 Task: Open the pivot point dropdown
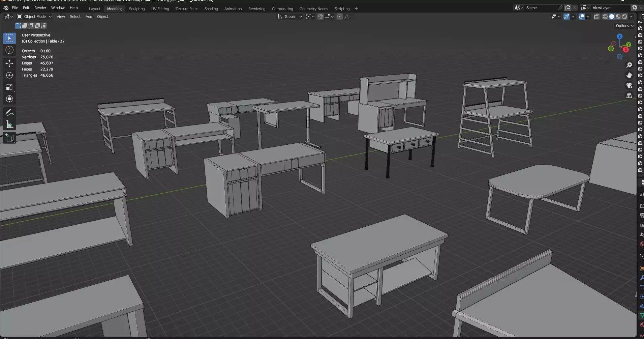click(310, 17)
